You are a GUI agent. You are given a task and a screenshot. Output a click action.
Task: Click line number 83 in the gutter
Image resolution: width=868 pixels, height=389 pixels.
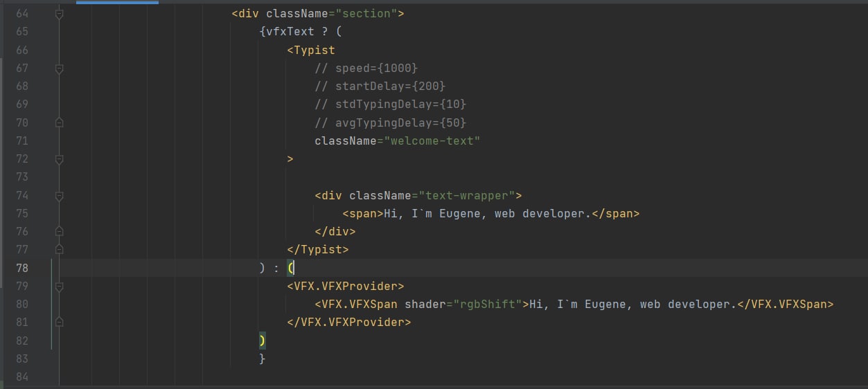(21, 359)
